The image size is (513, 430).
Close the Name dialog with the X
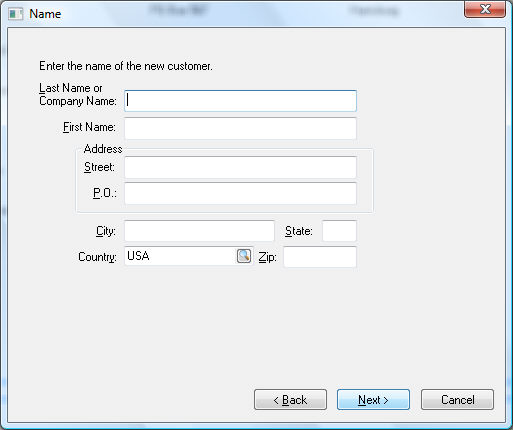pyautogui.click(x=485, y=9)
